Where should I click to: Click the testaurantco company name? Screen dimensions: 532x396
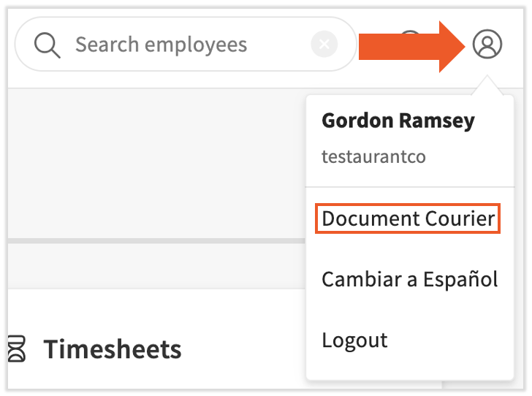pyautogui.click(x=373, y=156)
